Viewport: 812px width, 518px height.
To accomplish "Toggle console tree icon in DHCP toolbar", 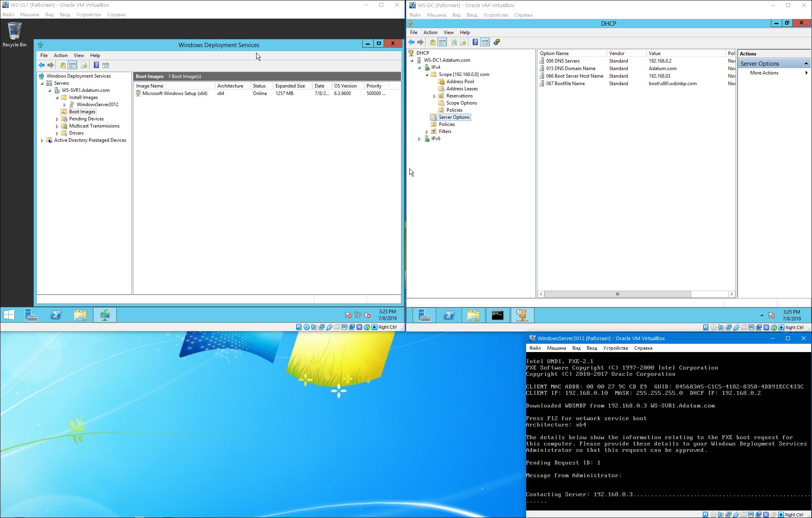I will [442, 42].
